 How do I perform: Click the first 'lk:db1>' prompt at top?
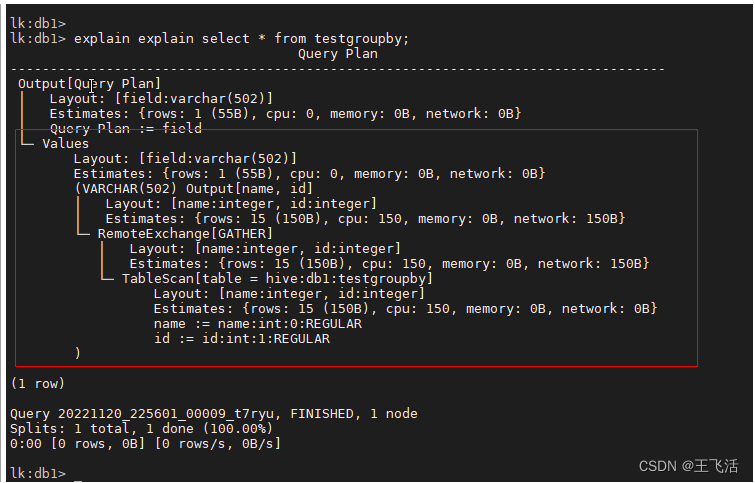pyautogui.click(x=37, y=22)
